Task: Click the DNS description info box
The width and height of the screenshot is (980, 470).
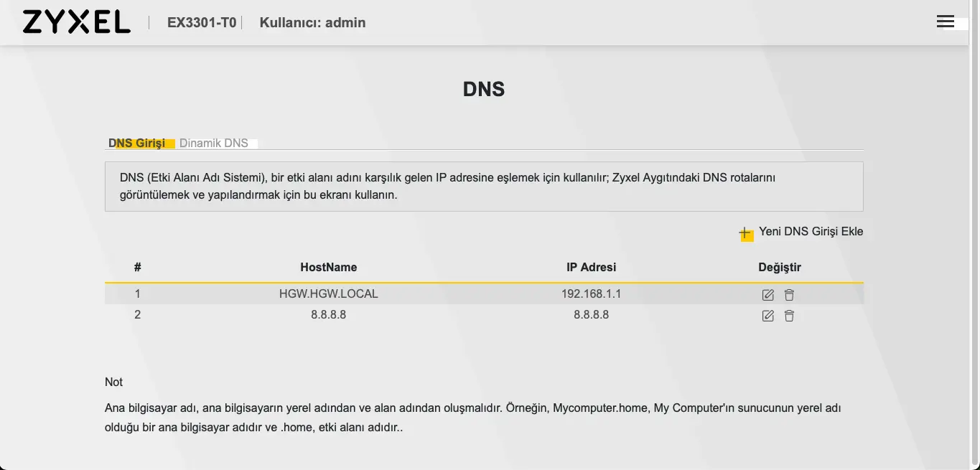Action: (484, 186)
